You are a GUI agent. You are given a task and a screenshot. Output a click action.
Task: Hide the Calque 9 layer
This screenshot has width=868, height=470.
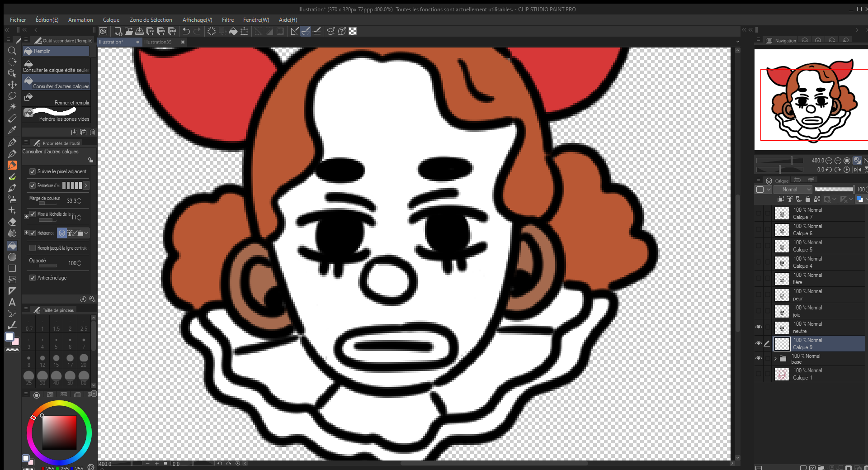point(759,343)
